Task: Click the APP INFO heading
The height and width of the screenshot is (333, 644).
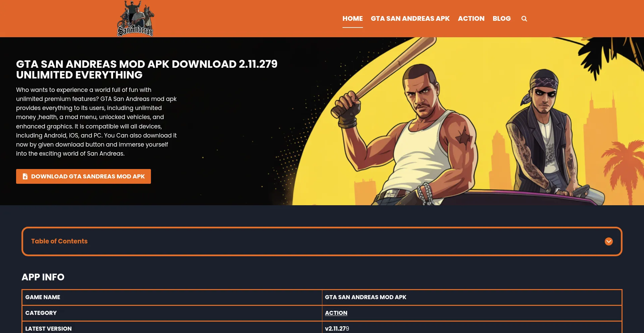Action: [43, 277]
